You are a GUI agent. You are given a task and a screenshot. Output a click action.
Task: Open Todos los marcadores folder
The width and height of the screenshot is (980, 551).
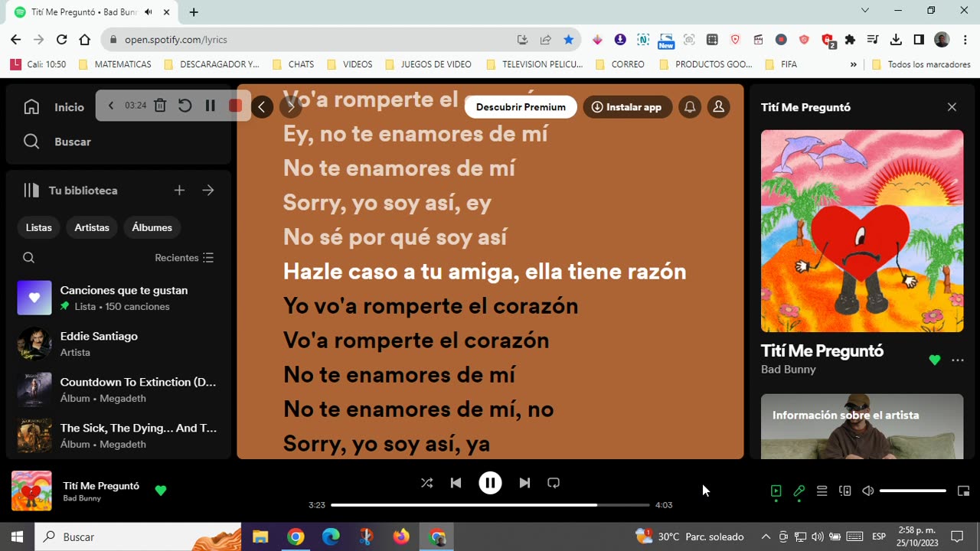tap(922, 64)
